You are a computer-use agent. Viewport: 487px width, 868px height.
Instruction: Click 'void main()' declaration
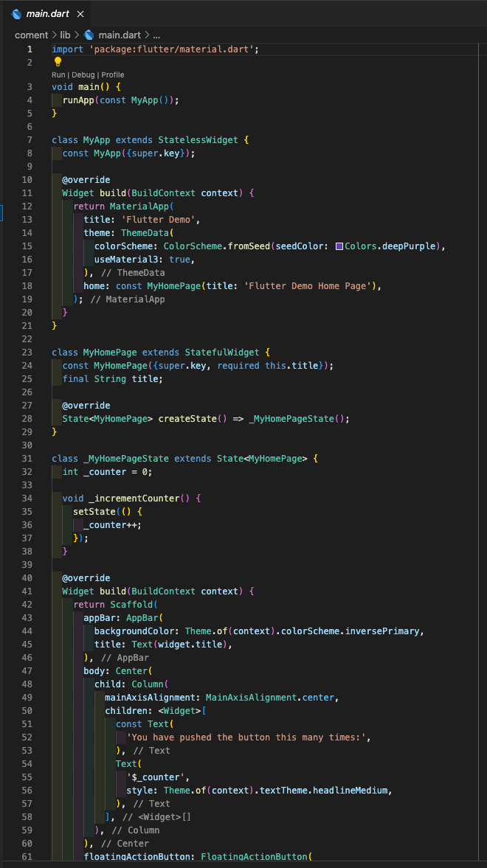[81, 87]
